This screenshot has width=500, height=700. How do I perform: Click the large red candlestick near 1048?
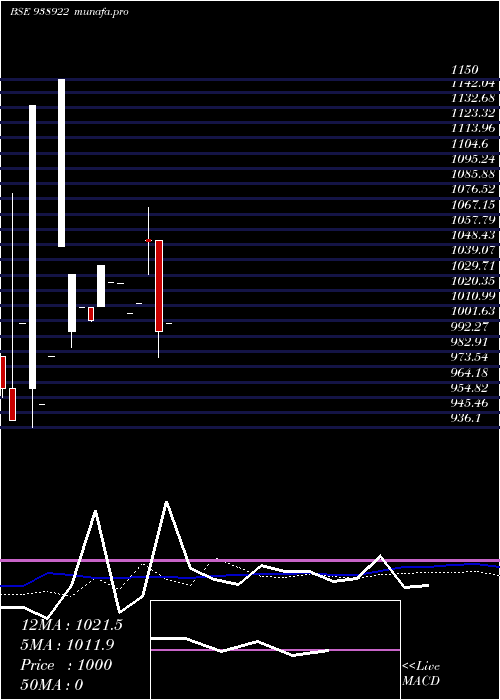159,286
